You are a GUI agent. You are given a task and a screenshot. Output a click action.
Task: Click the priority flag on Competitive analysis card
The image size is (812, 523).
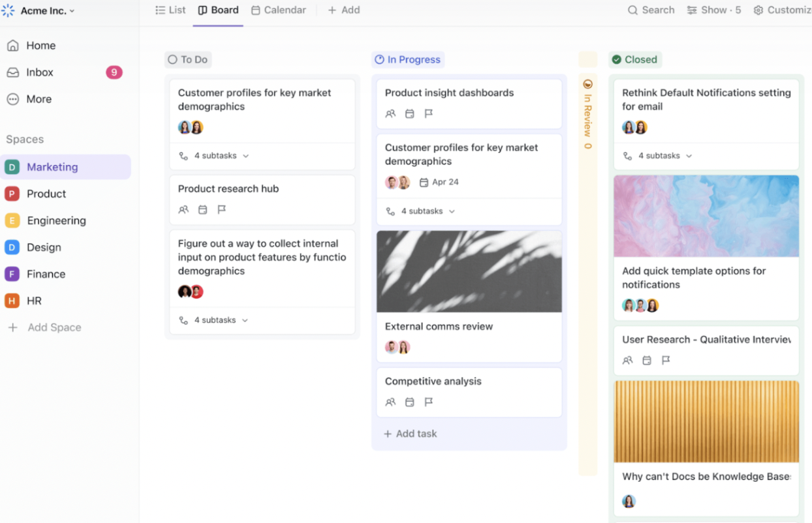click(x=429, y=402)
